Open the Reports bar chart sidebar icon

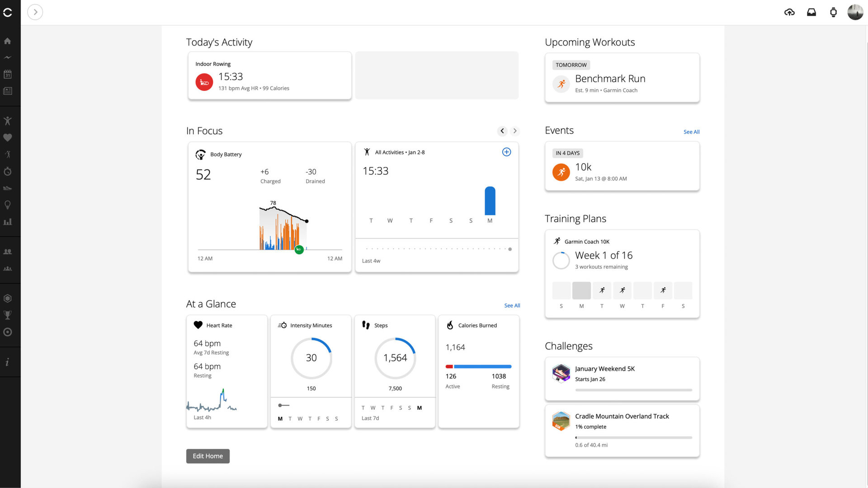pos(7,222)
